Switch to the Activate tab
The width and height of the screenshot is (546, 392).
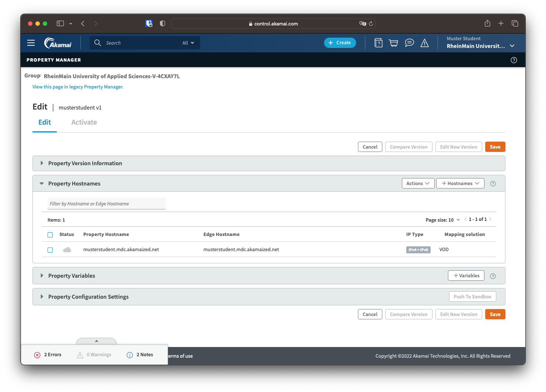[x=84, y=122]
